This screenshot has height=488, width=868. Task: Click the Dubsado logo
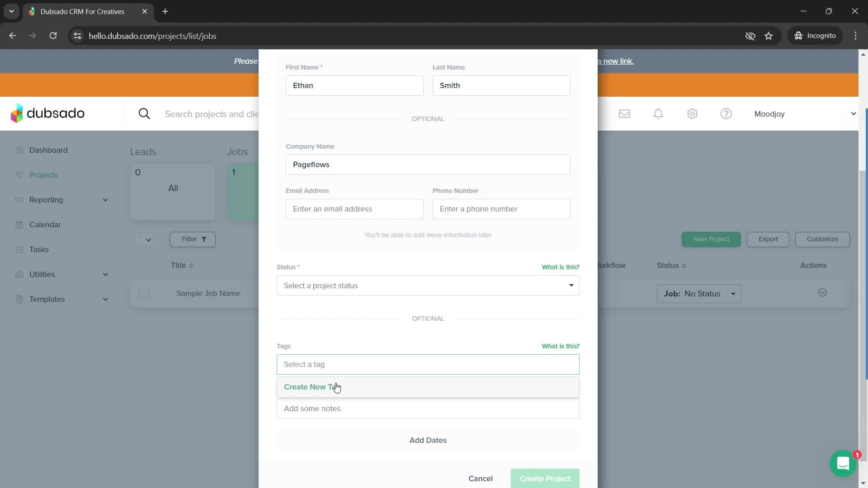click(48, 113)
